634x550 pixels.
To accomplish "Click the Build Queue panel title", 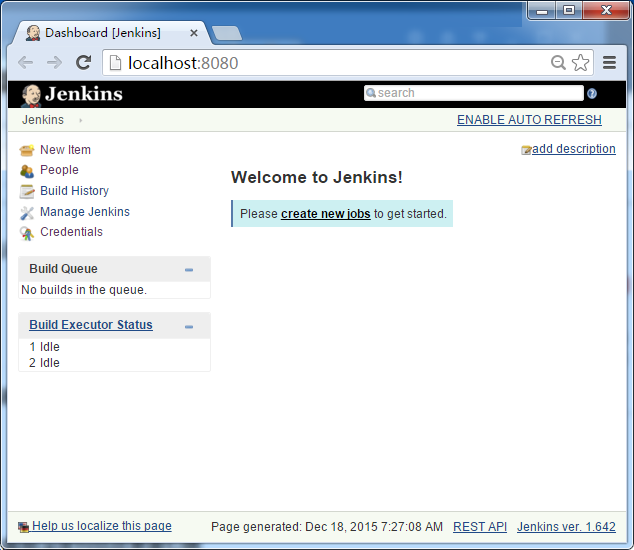I will pyautogui.click(x=63, y=269).
